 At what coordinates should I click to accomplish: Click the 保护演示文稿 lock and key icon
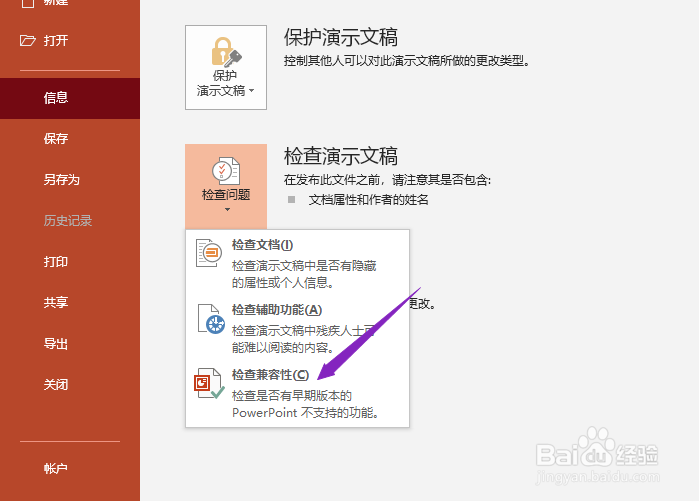(x=226, y=52)
